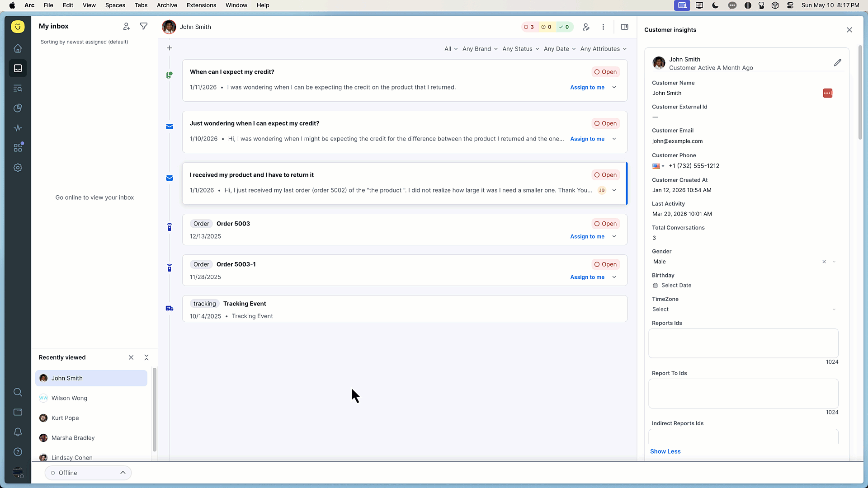
Task: Open the TimeZone Select dropdown
Action: (x=744, y=310)
